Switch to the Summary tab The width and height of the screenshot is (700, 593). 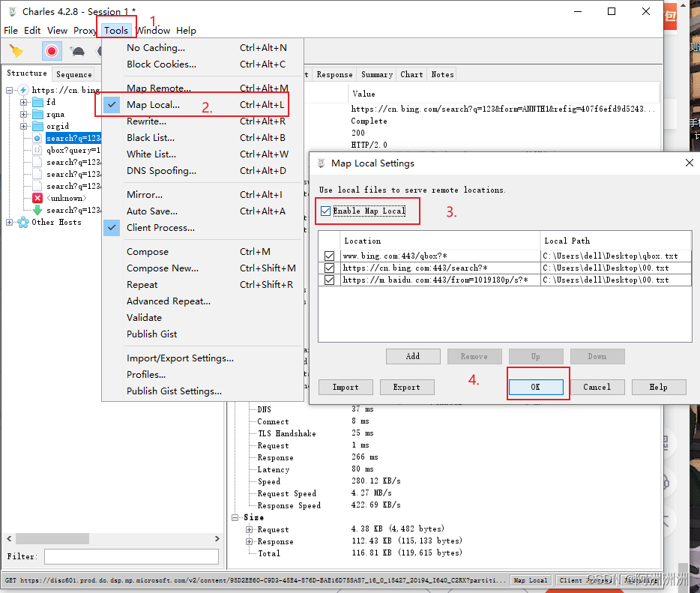(377, 74)
